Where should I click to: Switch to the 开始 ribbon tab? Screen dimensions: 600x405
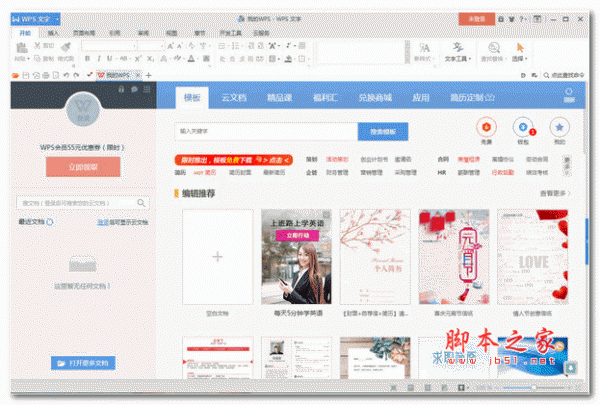pyautogui.click(x=25, y=33)
